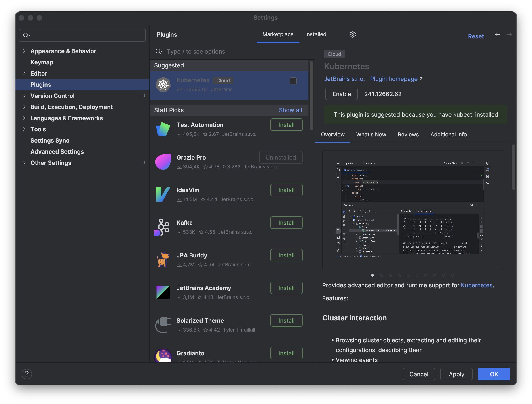Viewport: 532px width, 404px height.
Task: Confirm with the OK button
Action: (494, 374)
